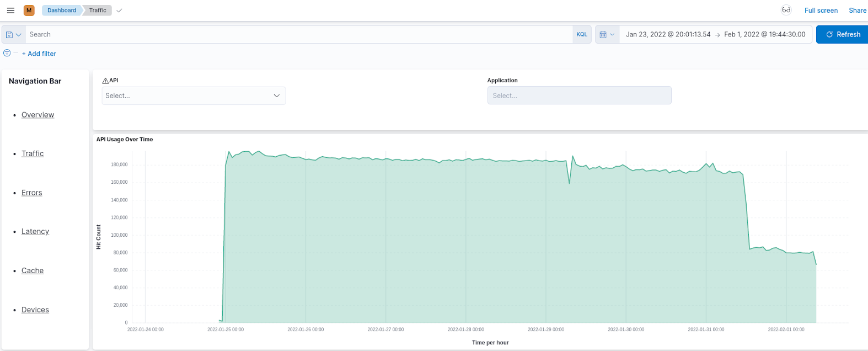
Task: Click into the Search query field
Action: pos(298,34)
